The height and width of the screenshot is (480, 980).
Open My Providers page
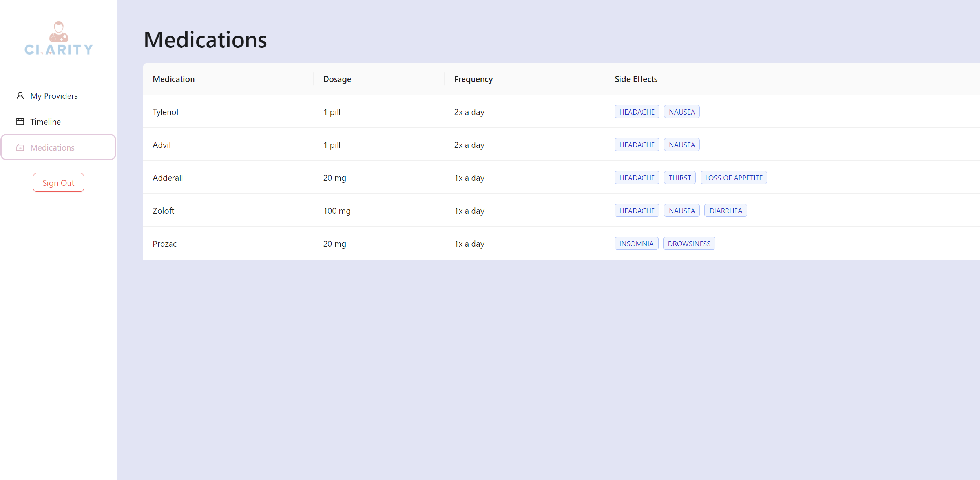click(54, 96)
